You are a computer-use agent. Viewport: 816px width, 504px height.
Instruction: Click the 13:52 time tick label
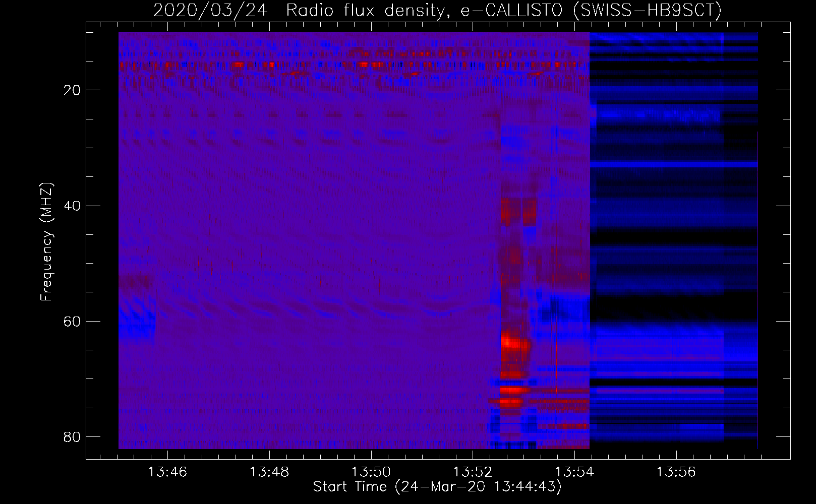473,472
